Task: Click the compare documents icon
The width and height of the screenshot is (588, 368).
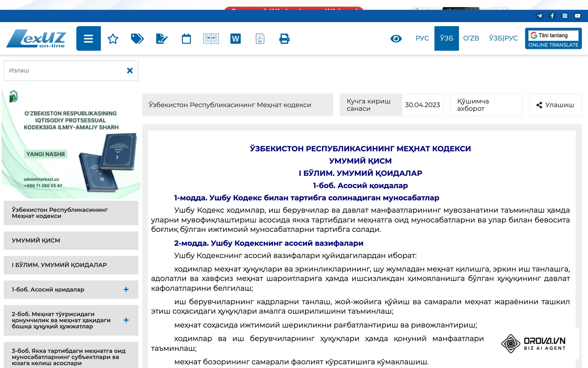Action: click(x=211, y=38)
